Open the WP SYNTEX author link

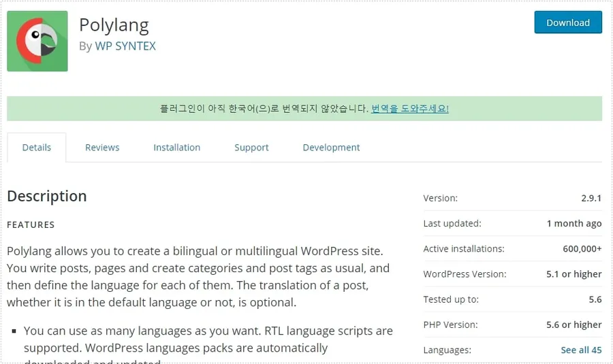point(125,46)
